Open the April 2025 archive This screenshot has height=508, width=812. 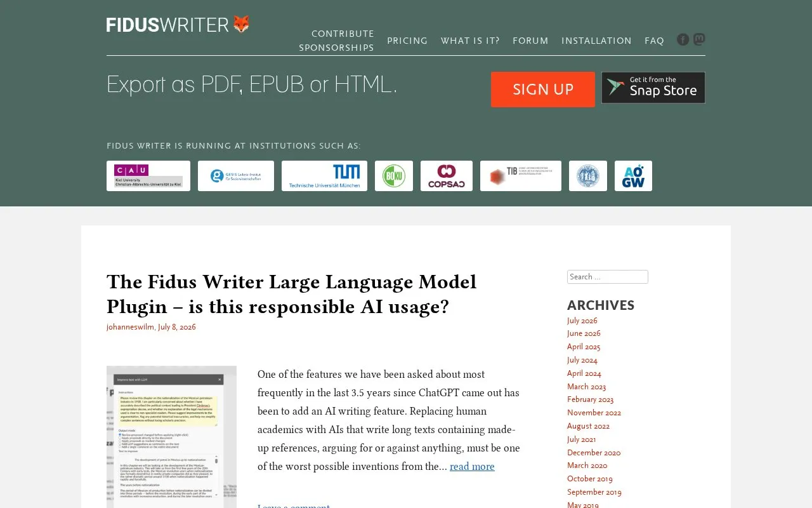pos(584,347)
